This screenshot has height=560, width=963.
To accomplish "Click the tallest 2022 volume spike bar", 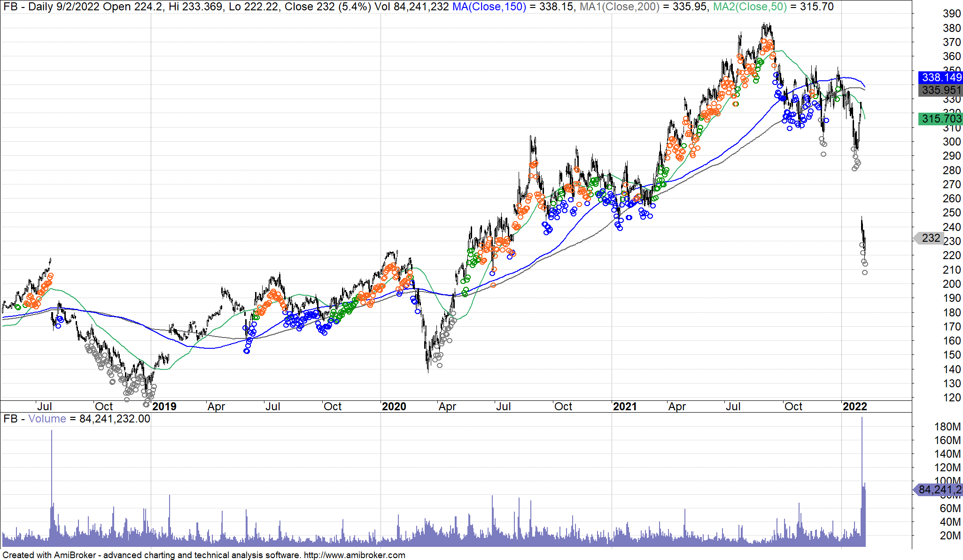I will tap(862, 482).
